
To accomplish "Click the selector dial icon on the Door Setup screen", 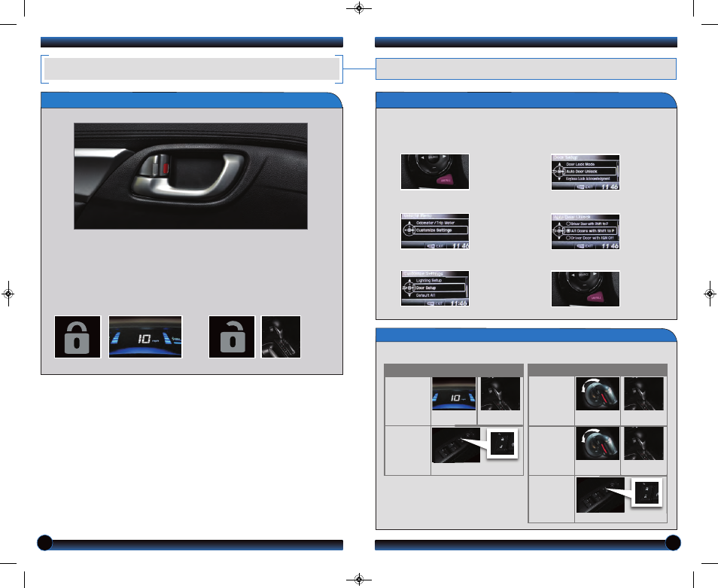I will 559,171.
